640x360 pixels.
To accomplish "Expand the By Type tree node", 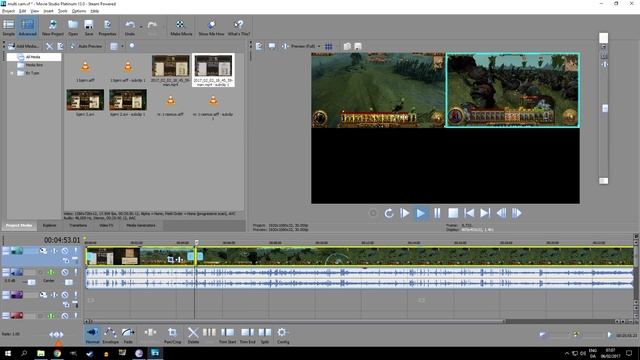I will (11, 73).
